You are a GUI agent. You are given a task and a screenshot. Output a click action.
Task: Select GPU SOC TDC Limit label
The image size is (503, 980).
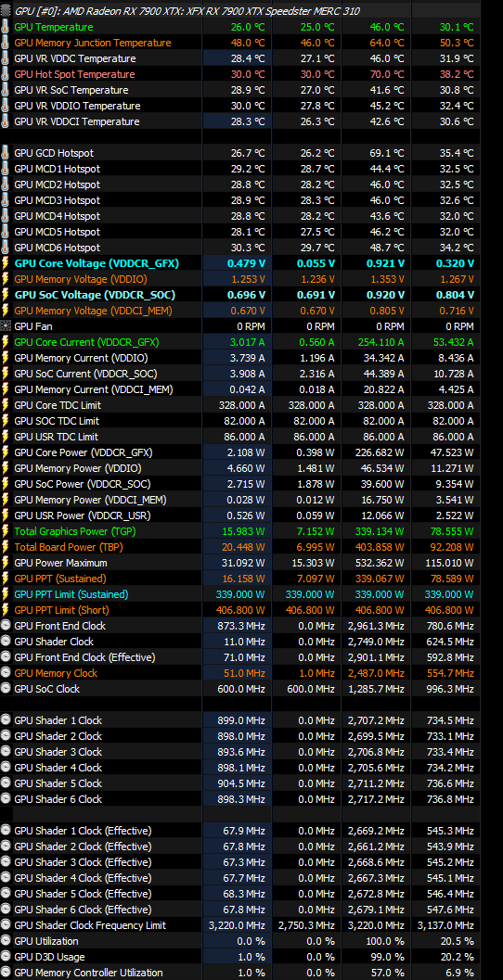57,421
